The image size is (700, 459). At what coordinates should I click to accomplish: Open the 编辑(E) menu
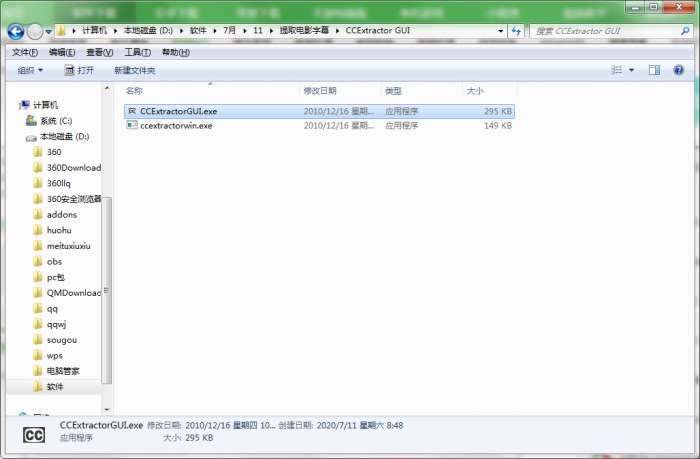tap(62, 52)
